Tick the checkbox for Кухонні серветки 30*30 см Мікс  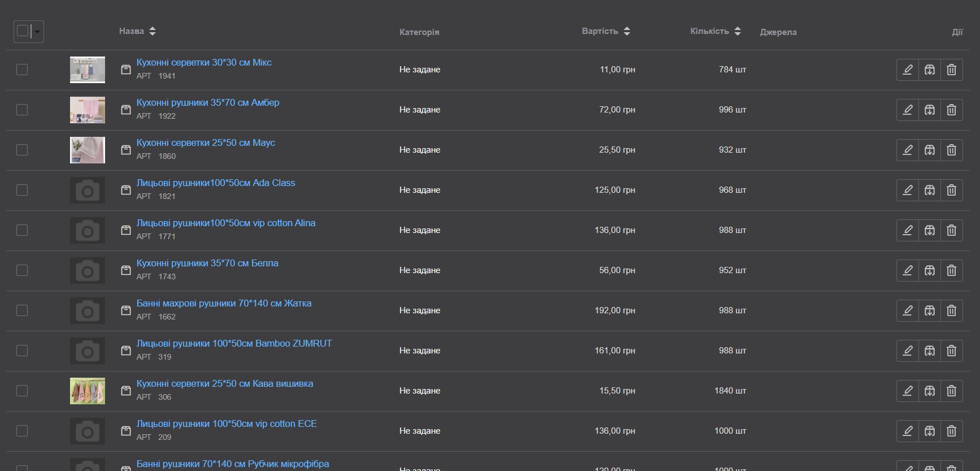pos(22,70)
